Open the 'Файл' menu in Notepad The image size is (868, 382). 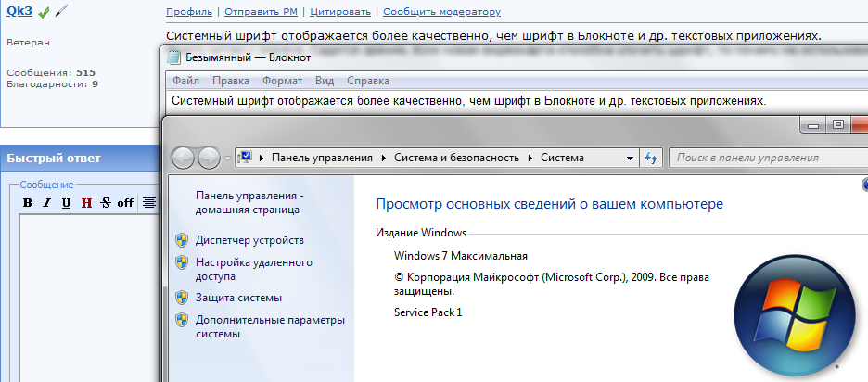(x=185, y=81)
